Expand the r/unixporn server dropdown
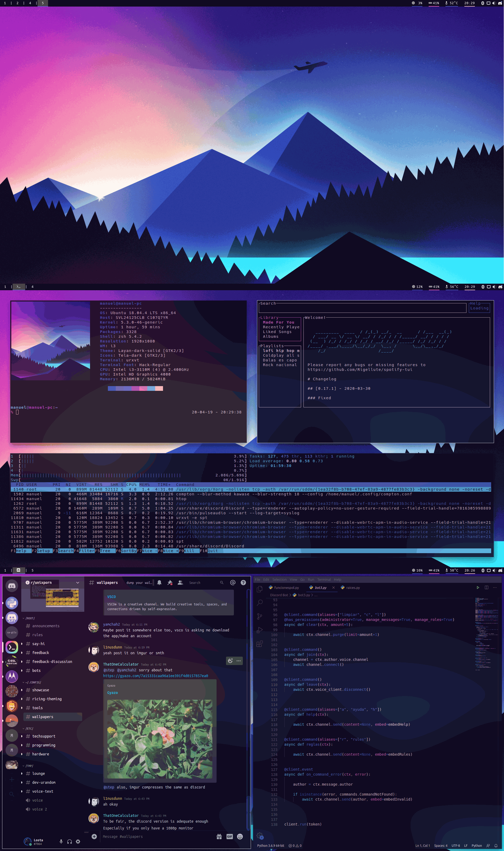This screenshot has height=851, width=504. click(78, 583)
